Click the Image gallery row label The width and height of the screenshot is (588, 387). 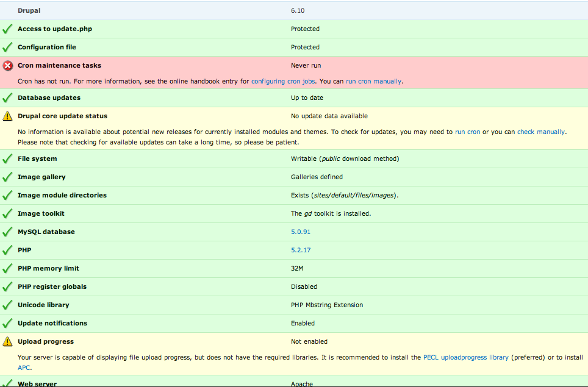41,177
